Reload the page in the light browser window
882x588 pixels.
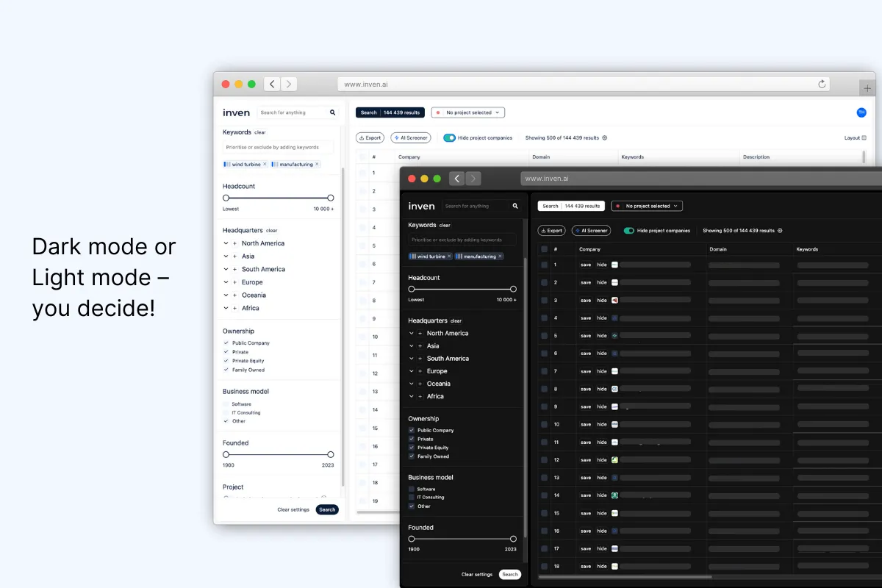[822, 85]
